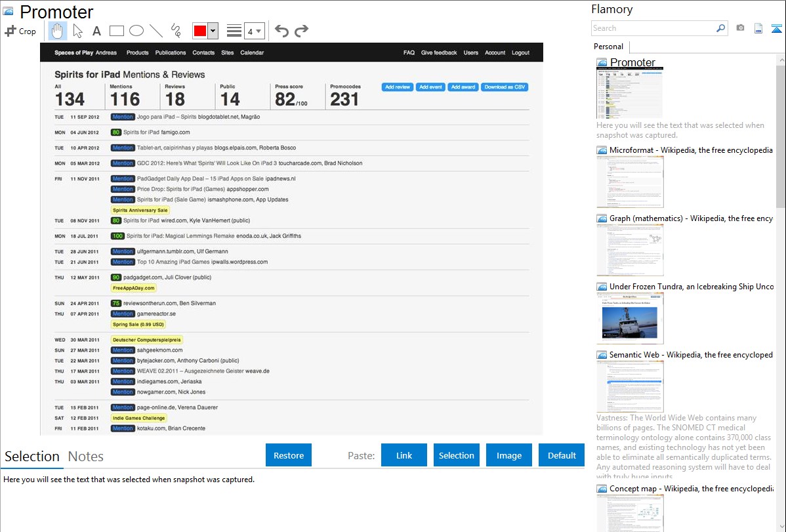
Task: Click the document page icon in Flamory
Action: point(758,28)
